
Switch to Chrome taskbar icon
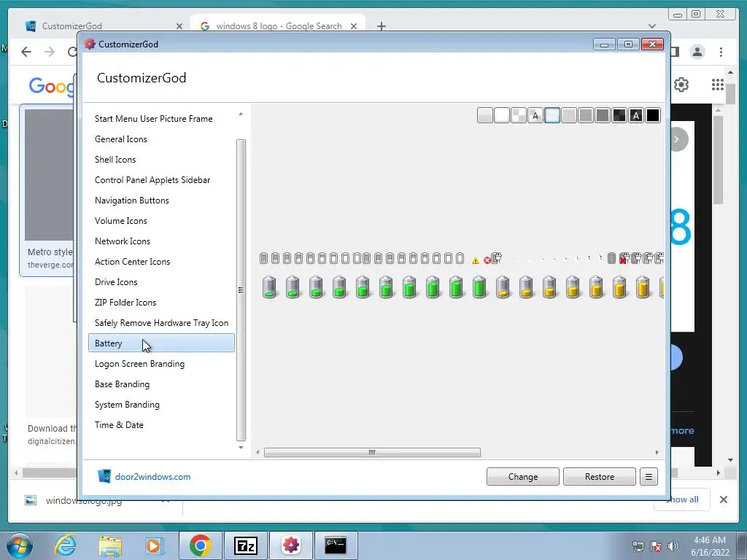coord(201,545)
